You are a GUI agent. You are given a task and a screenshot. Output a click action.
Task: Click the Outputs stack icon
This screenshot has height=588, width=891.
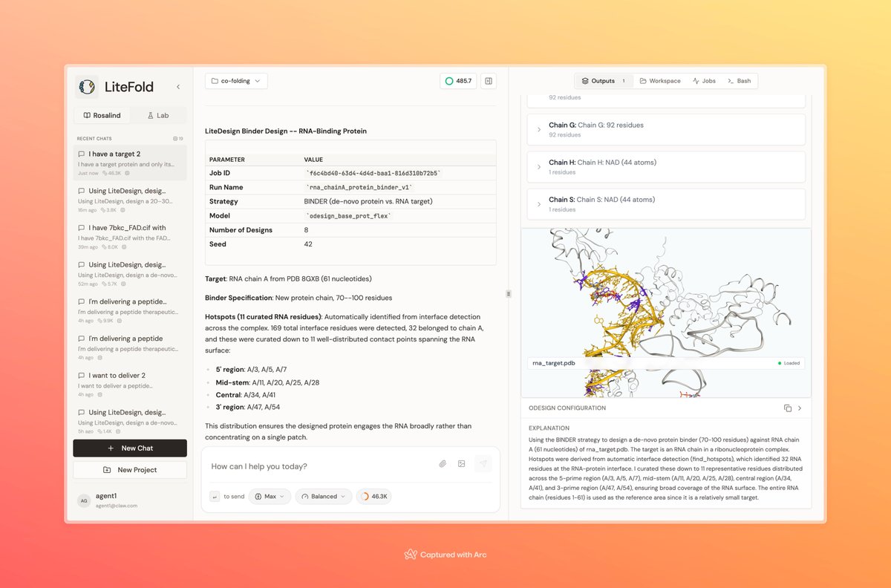[x=585, y=81]
